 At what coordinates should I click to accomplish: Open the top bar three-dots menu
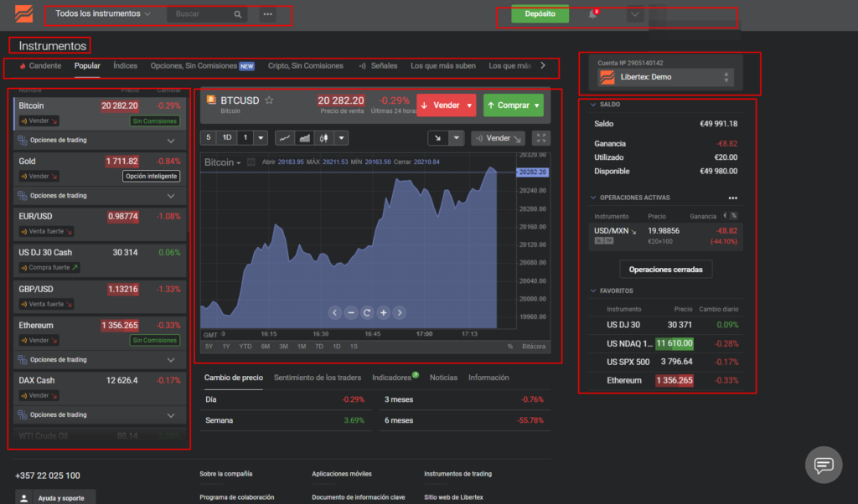pos(267,14)
